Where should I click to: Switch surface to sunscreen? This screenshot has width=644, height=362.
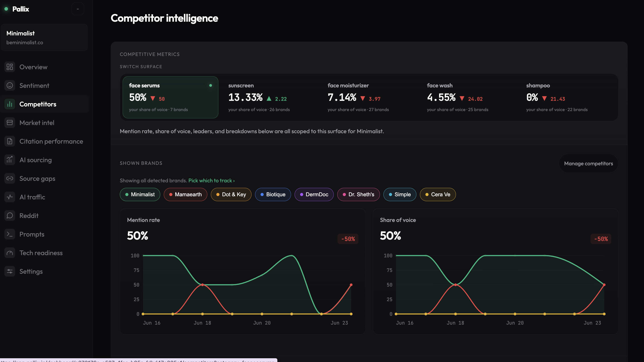pos(269,97)
